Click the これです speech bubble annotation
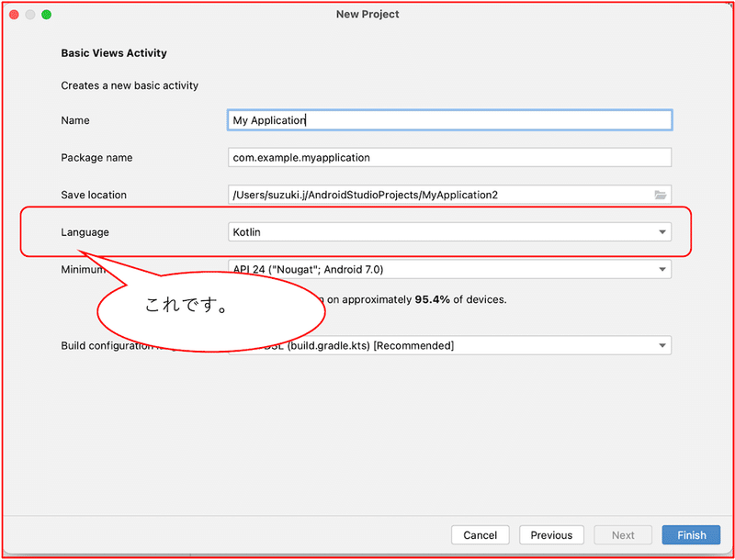735x560 pixels. click(x=211, y=311)
